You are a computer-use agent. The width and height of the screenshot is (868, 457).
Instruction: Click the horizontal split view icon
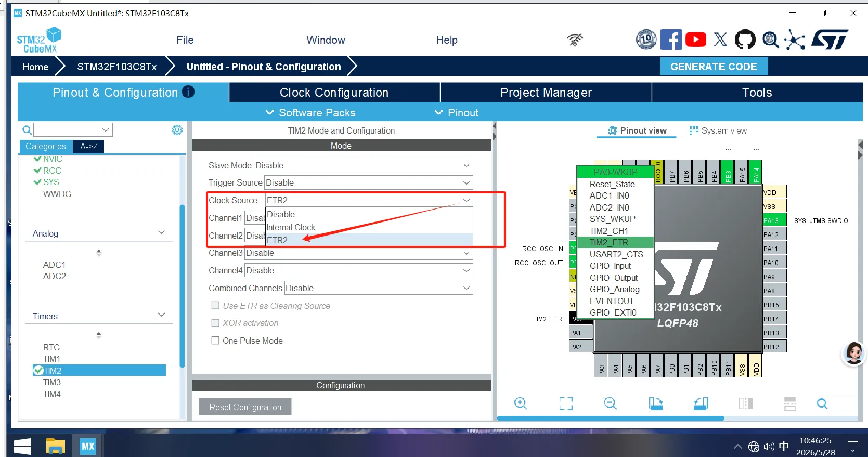point(790,403)
